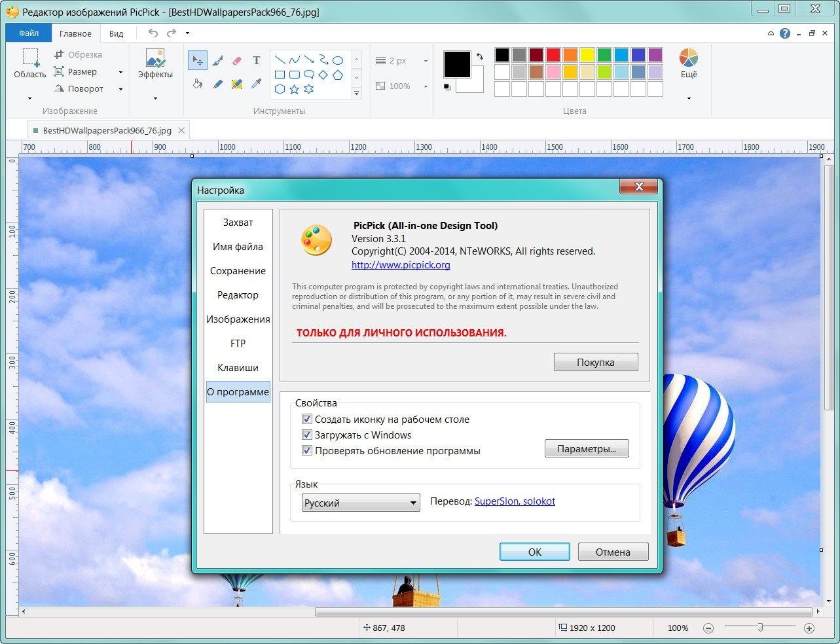
Task: Choose the ellipse shape
Action: click(338, 60)
